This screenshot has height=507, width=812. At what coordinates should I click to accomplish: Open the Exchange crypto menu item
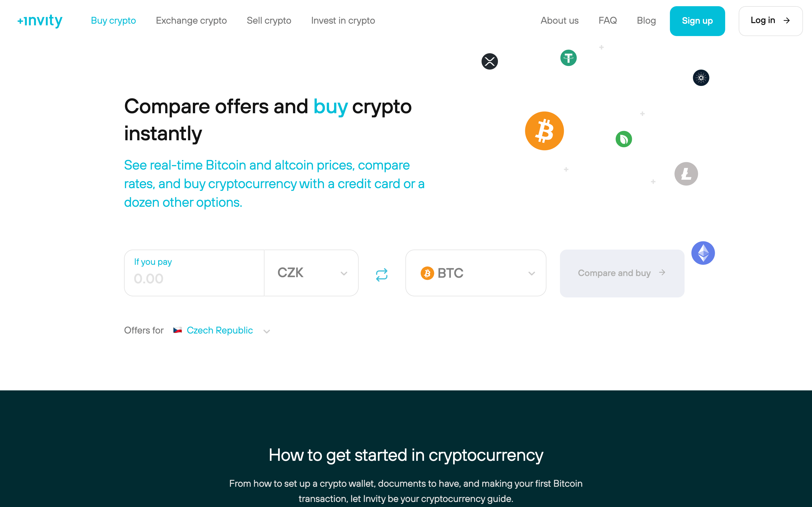pyautogui.click(x=191, y=21)
